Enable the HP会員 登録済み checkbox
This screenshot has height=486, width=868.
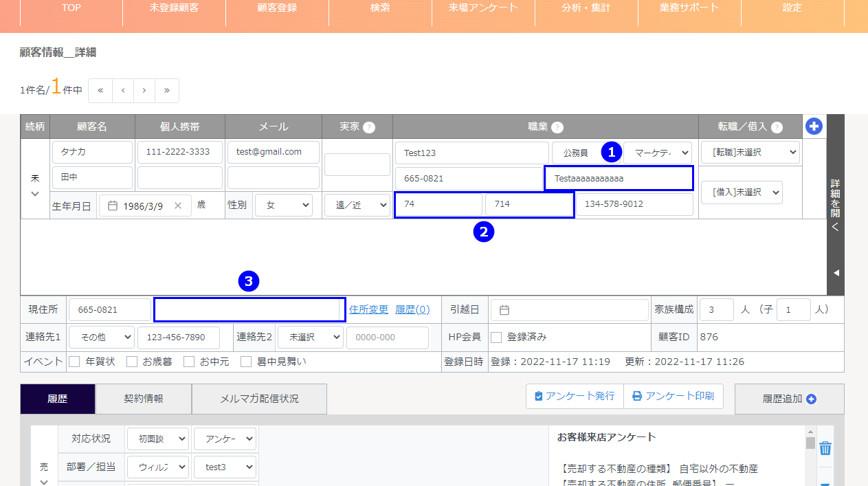click(496, 337)
